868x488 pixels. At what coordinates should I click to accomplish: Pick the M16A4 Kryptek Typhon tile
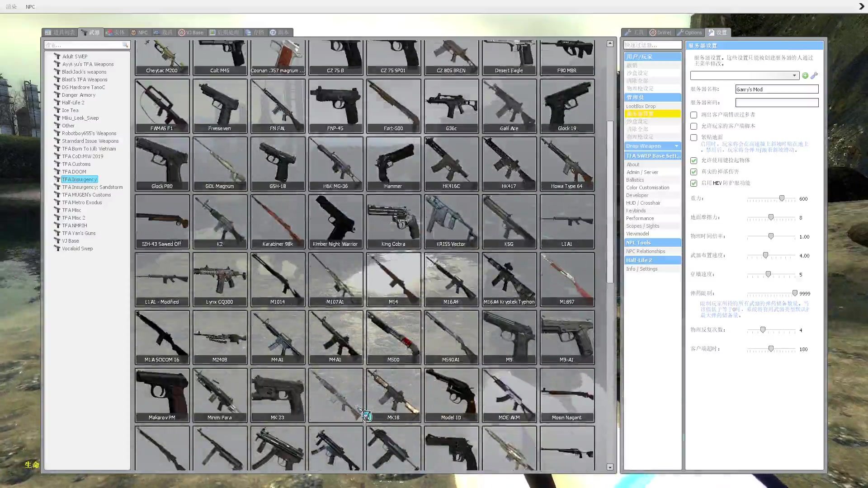(509, 280)
